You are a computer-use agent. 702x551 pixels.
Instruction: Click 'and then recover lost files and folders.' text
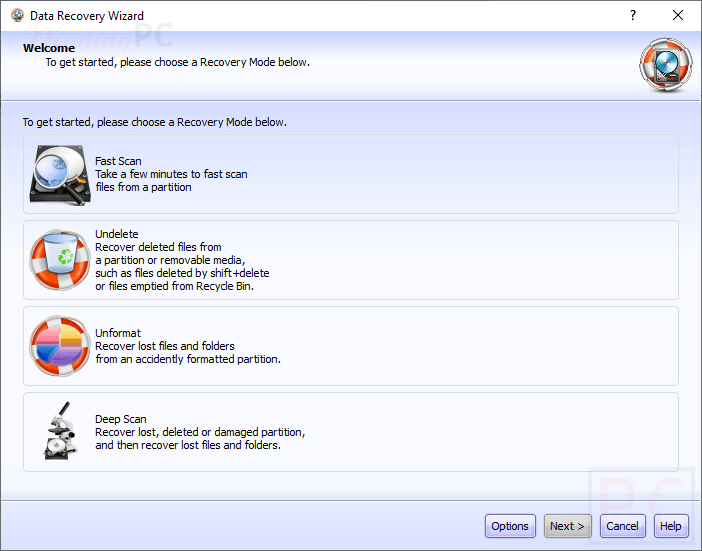tap(188, 445)
